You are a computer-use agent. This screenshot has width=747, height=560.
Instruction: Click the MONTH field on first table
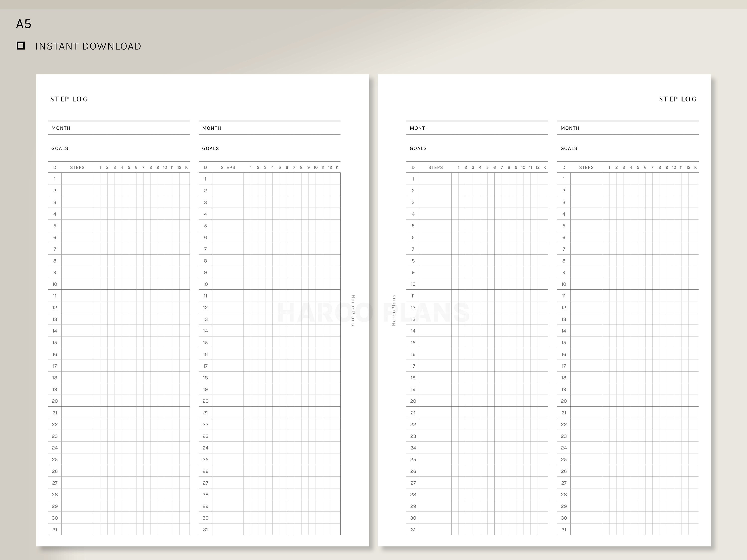[x=61, y=128]
